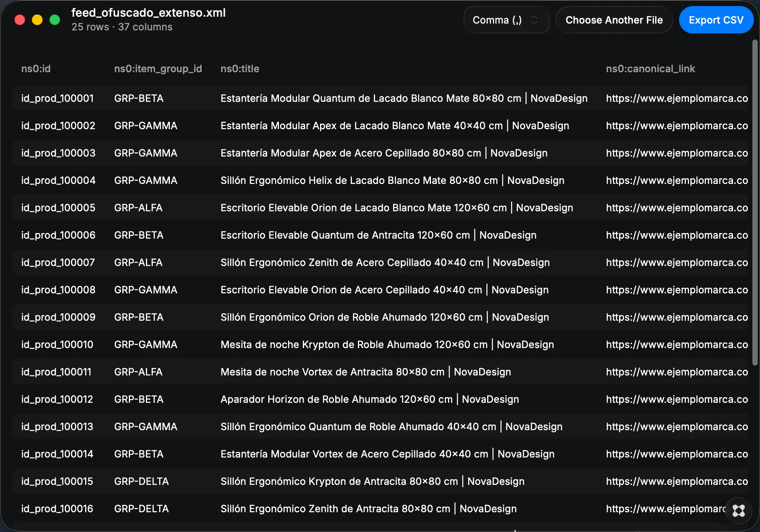Select cell id_prod_100016
Image resolution: width=760 pixels, height=532 pixels.
(57, 509)
